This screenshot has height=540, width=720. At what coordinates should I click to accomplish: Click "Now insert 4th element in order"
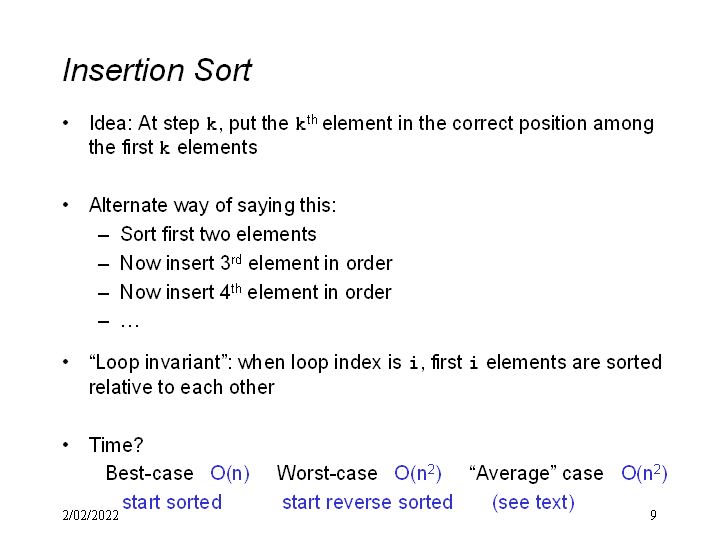(x=255, y=293)
